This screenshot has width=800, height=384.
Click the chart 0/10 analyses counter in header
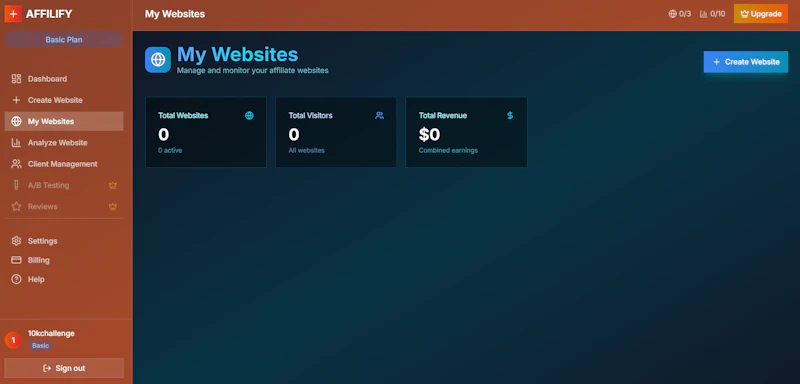tap(712, 14)
